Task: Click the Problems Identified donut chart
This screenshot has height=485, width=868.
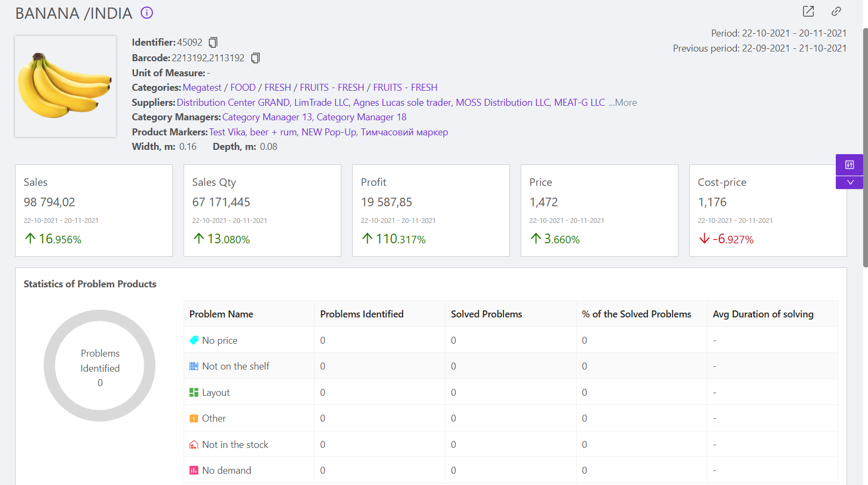Action: [100, 366]
